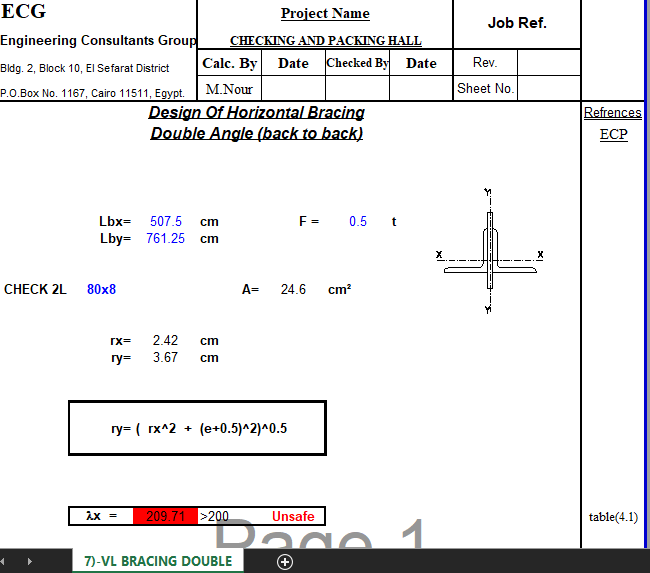650x573 pixels.
Task: Go to previous sheet tab arrow
Action: [x=2, y=561]
